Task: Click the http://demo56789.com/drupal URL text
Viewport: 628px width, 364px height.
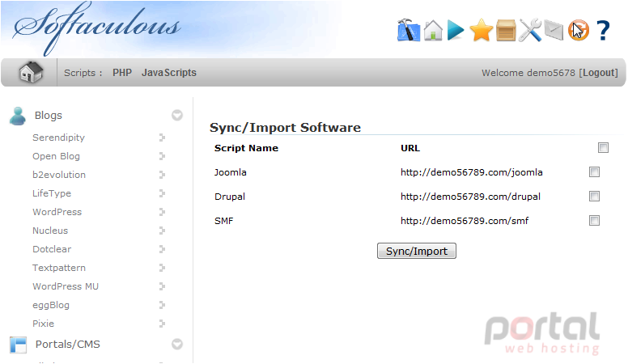Action: 470,197
